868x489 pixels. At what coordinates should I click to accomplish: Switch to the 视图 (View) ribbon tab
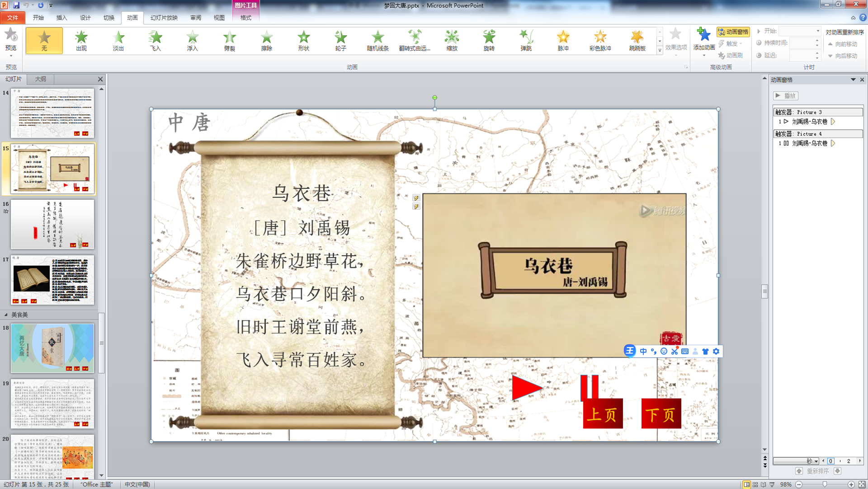(x=219, y=18)
